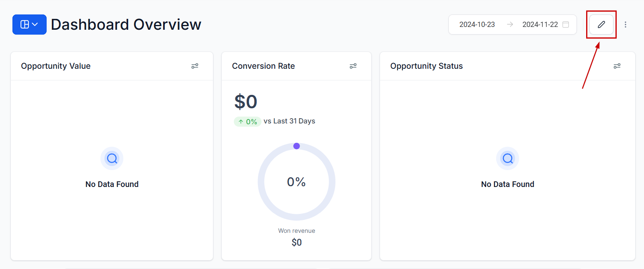Click the Conversion Rate card heading
This screenshot has width=644, height=269.
point(264,66)
